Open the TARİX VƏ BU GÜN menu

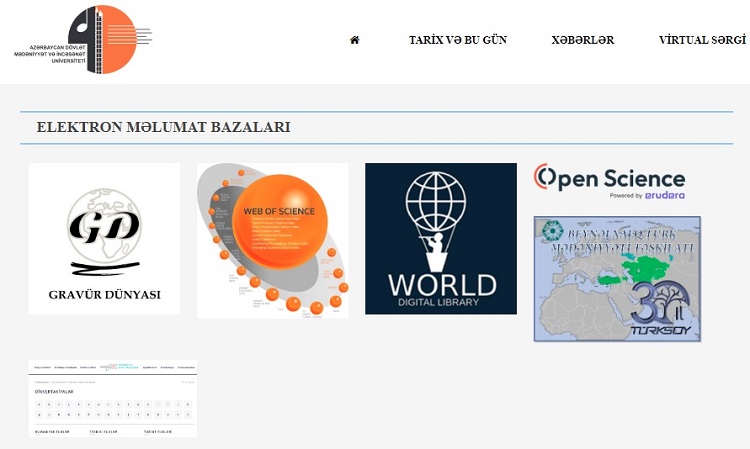458,40
